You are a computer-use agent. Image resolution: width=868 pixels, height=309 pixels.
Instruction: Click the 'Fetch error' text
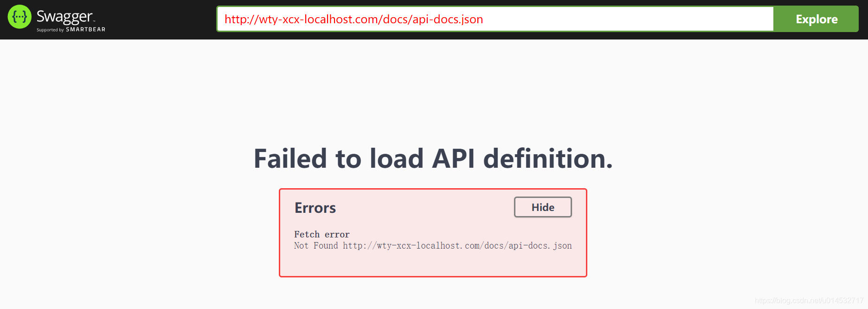pos(322,234)
